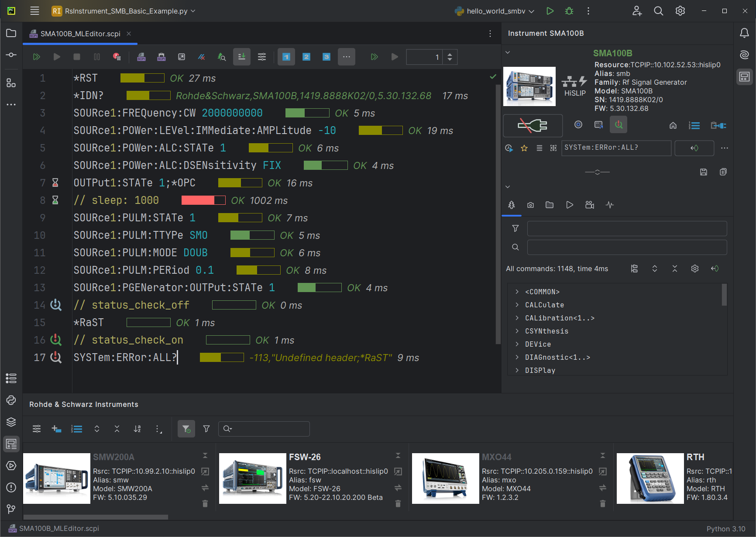The width and height of the screenshot is (756, 537).
Task: Click the numbered list icon in instrument panel
Action: click(694, 126)
